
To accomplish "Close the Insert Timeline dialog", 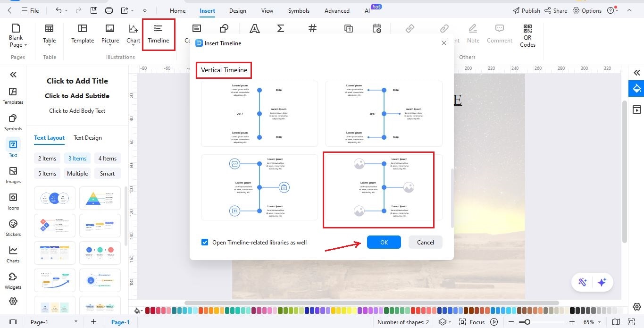I will coord(443,43).
